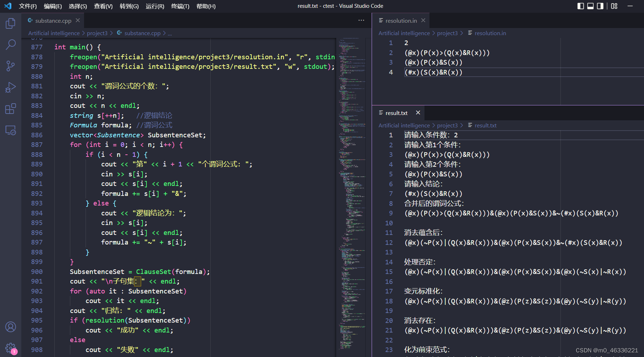Viewport: 644px width, 357px height.
Task: Open the Run and Debug view
Action: (11, 87)
